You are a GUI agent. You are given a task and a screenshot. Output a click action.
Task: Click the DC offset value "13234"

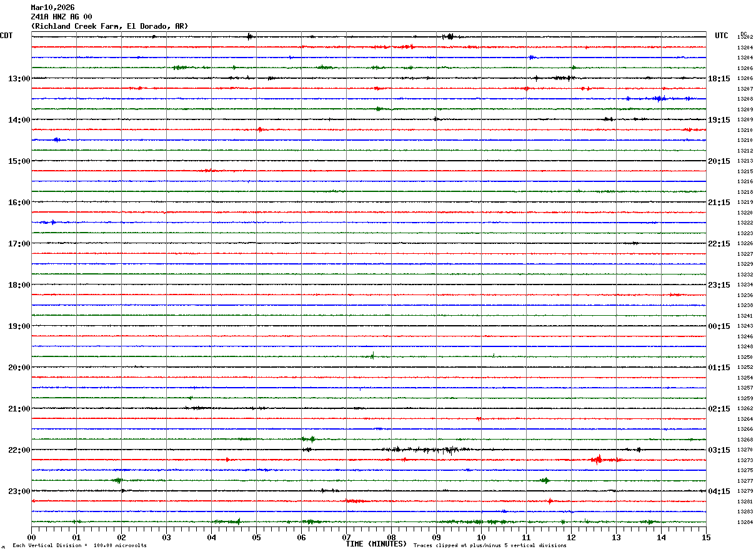click(745, 285)
